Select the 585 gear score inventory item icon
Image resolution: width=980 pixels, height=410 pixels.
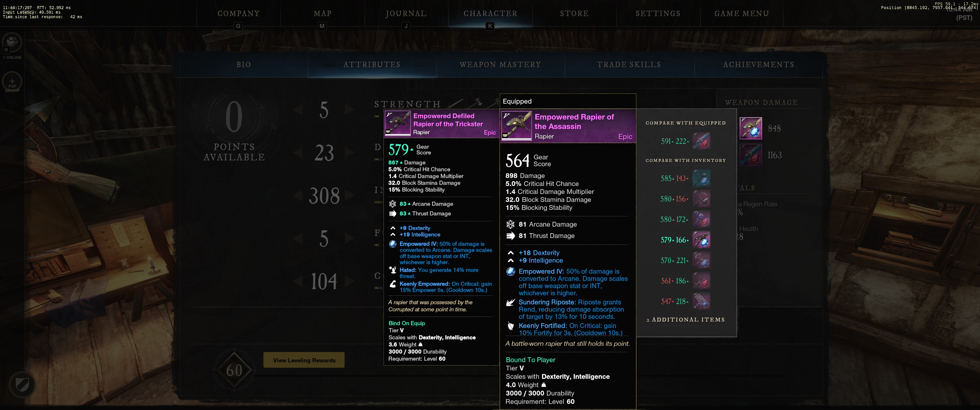(701, 178)
